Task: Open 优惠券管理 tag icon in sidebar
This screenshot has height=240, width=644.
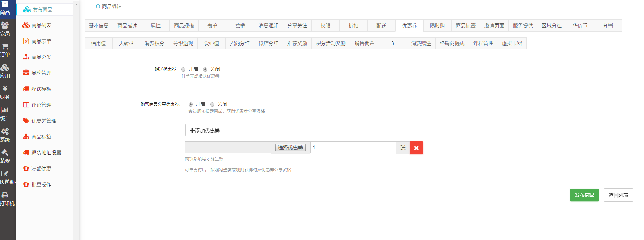Action: pyautogui.click(x=26, y=121)
